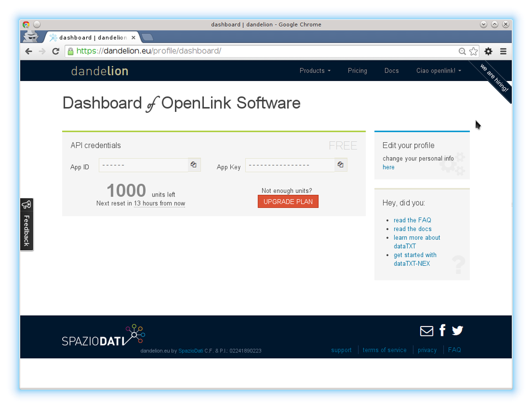Click inside the App Key field

coord(290,165)
